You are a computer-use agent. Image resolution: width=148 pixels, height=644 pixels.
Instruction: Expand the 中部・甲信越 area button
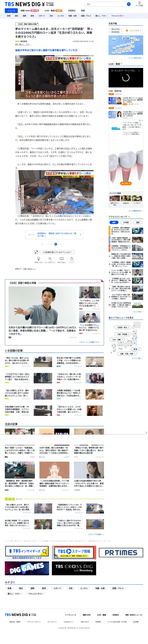click(123, 334)
